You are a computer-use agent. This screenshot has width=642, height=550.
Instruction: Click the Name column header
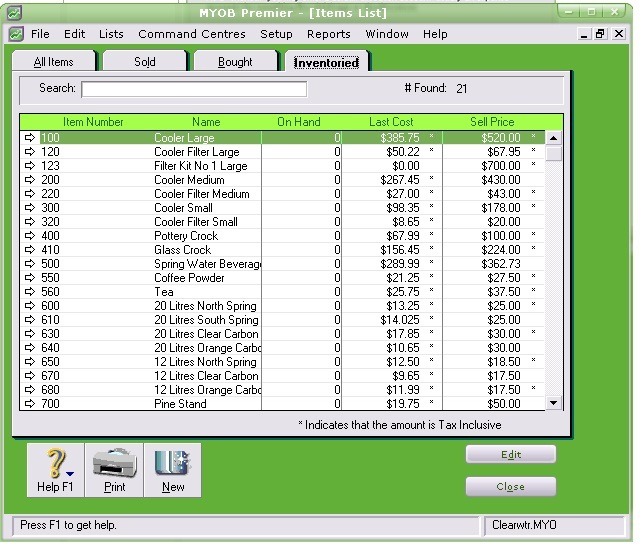(206, 122)
